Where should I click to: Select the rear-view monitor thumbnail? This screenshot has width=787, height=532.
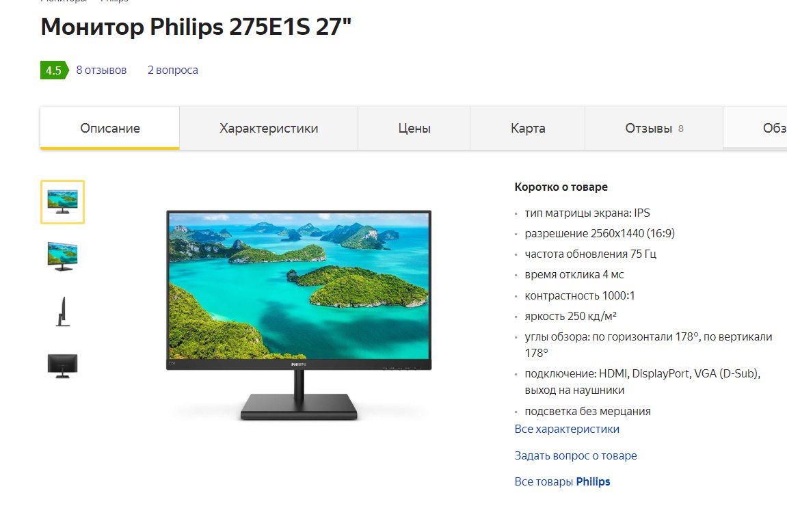[x=62, y=366]
